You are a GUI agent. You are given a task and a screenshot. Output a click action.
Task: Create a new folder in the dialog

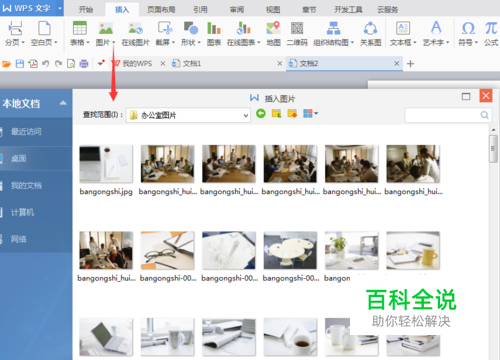point(292,114)
